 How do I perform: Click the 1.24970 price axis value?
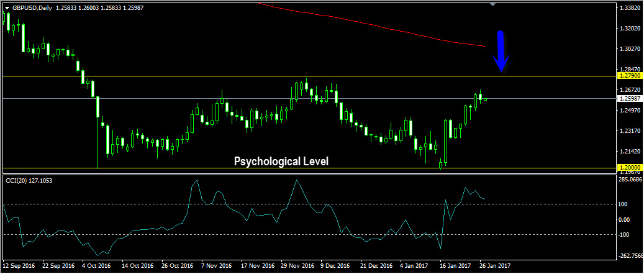click(x=631, y=111)
